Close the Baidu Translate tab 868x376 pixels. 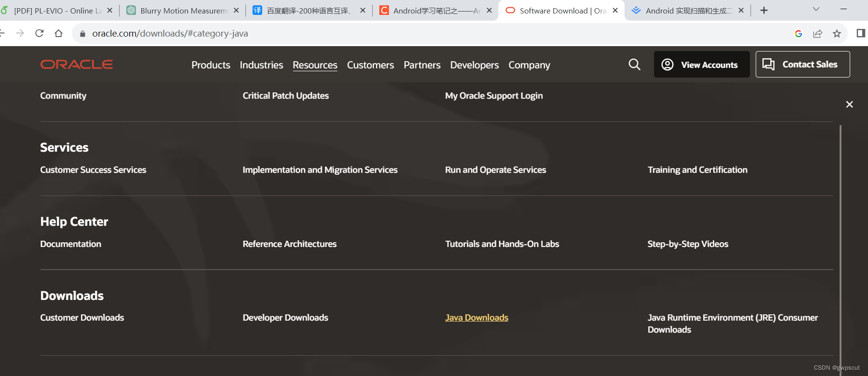pos(362,10)
